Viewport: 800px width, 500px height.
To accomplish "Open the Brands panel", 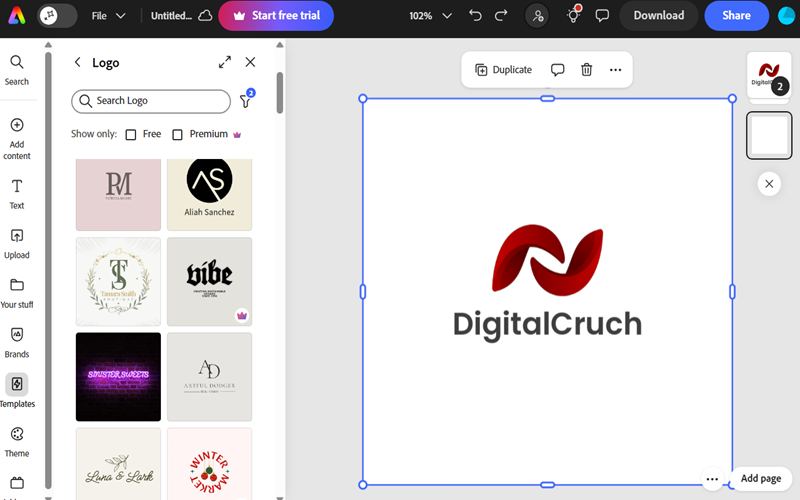I will [x=17, y=341].
